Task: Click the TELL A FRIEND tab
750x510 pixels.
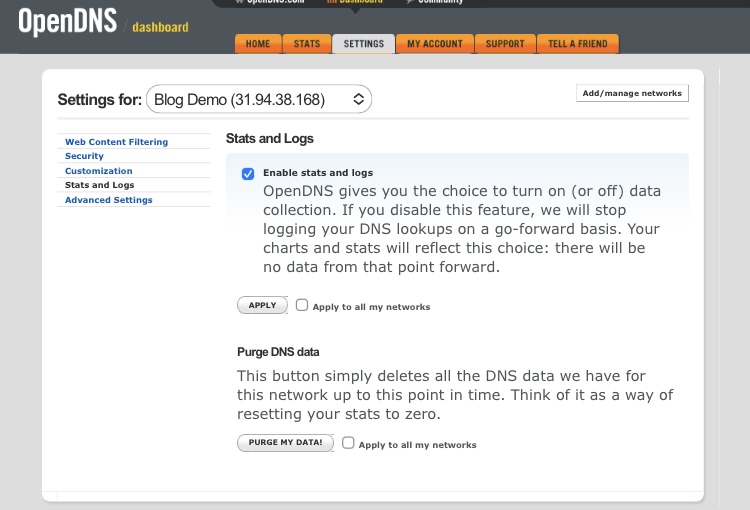Action: (x=578, y=44)
